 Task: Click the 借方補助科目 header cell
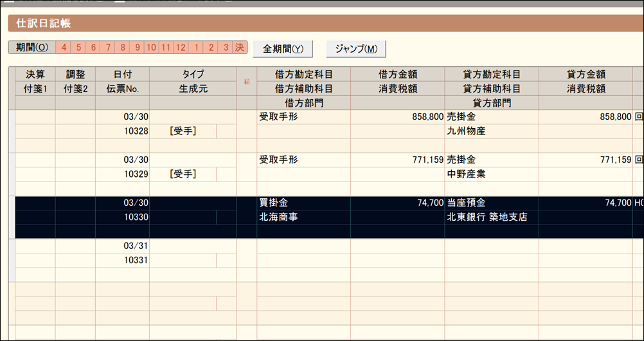coord(303,89)
